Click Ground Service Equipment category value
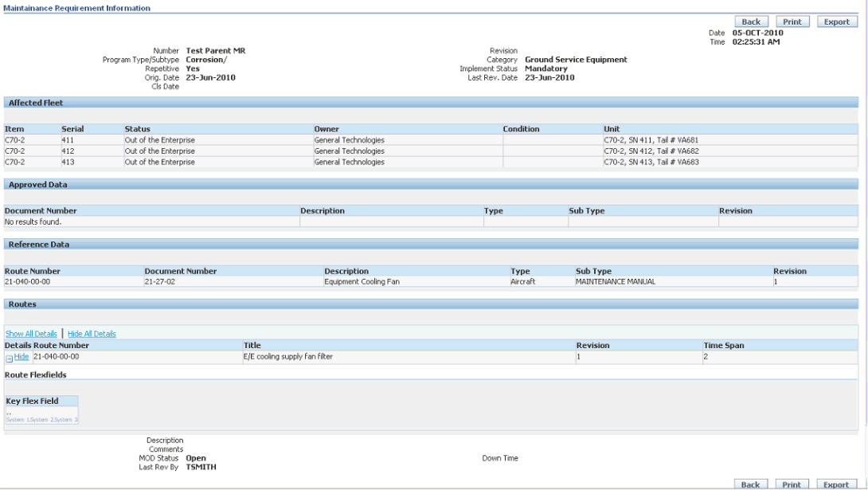 point(576,59)
